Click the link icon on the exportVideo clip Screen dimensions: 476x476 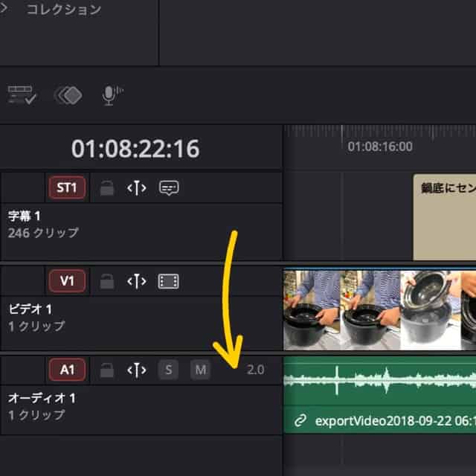click(300, 421)
